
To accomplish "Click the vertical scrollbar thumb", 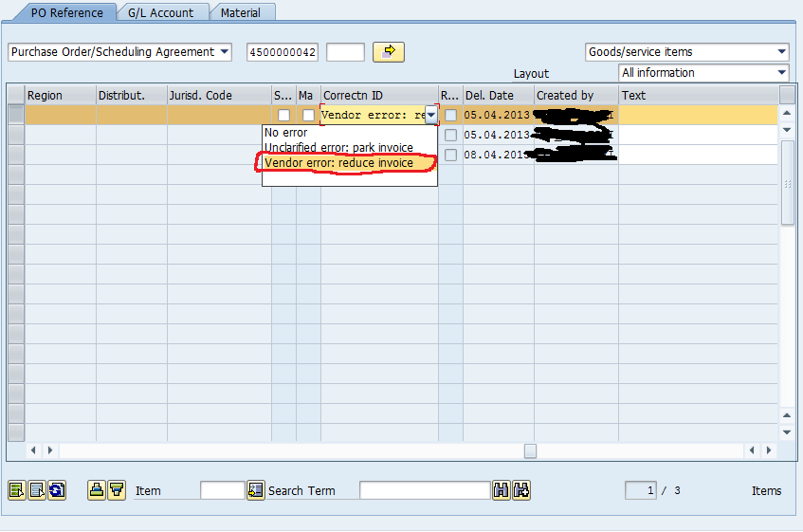I will point(787,183).
